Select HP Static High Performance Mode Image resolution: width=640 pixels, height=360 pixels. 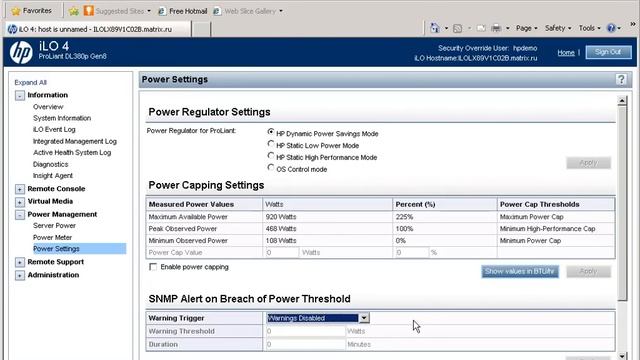point(271,156)
